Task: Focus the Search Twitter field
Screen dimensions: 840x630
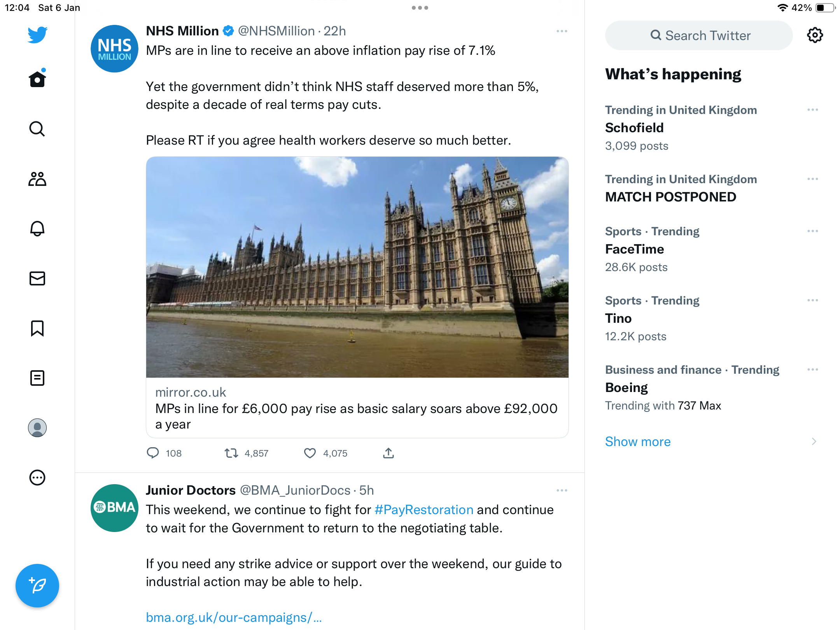Action: point(699,35)
